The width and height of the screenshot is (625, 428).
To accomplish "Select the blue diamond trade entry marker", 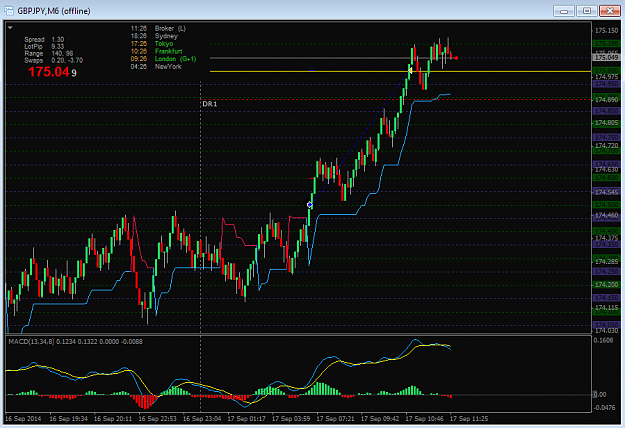I will coord(310,204).
